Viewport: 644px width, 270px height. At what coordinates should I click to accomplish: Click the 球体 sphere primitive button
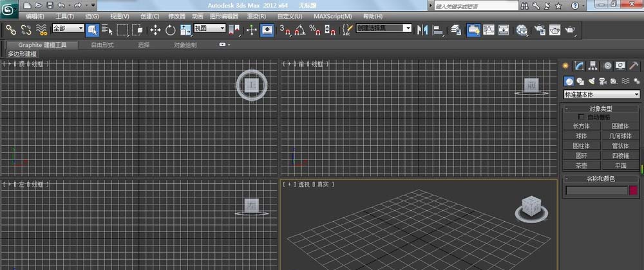(x=581, y=136)
